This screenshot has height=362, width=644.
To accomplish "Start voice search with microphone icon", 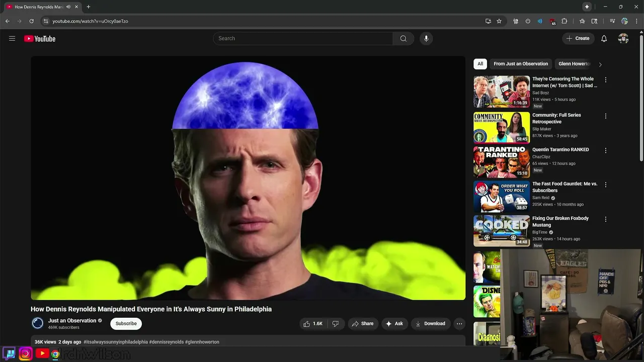I will 426,39.
